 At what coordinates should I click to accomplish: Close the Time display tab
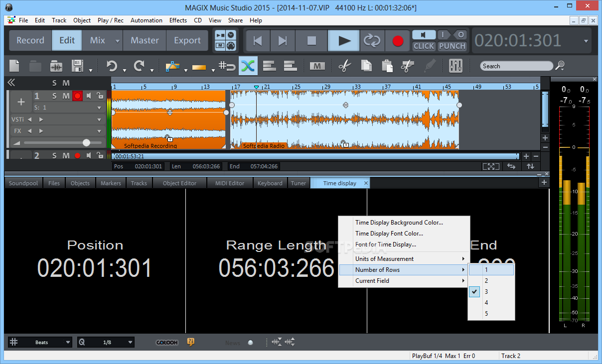coord(366,183)
